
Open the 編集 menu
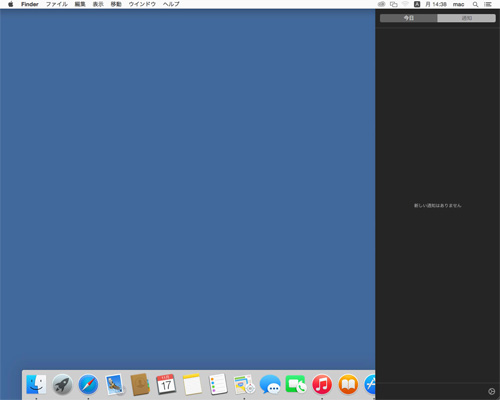tap(80, 4)
